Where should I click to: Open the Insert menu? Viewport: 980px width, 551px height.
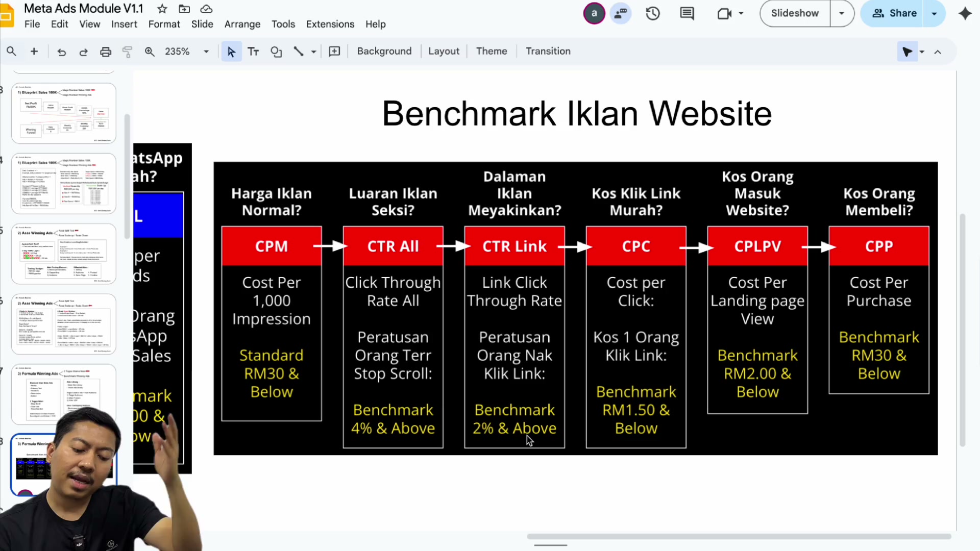pyautogui.click(x=124, y=24)
